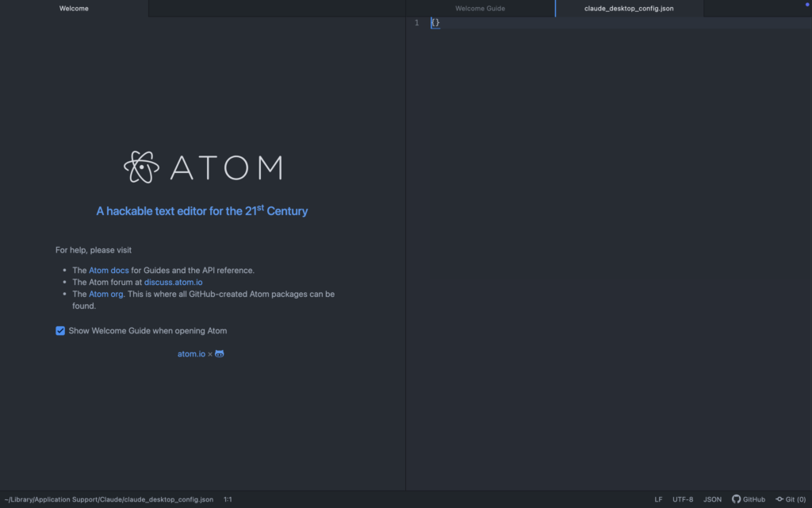
Task: Visit the discuss.atom.io forum link
Action: coord(173,282)
